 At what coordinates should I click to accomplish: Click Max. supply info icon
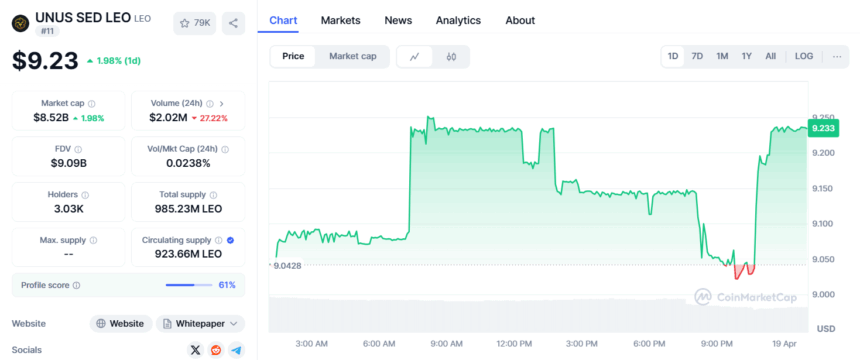pyautogui.click(x=93, y=240)
